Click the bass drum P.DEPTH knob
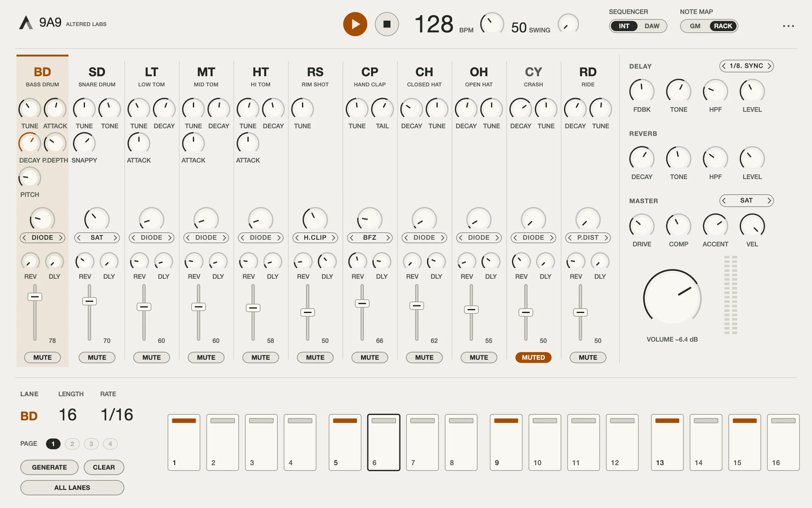The height and width of the screenshot is (508, 812). (55, 143)
